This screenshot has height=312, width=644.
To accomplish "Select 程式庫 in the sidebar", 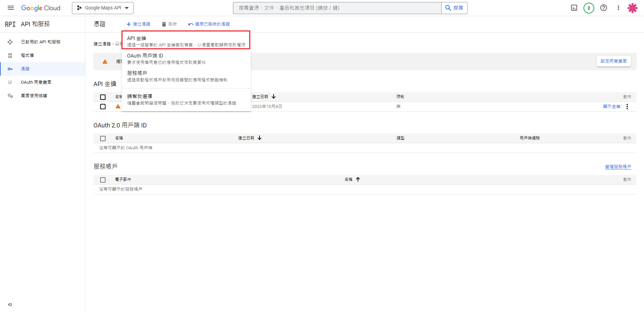I will pyautogui.click(x=27, y=55).
